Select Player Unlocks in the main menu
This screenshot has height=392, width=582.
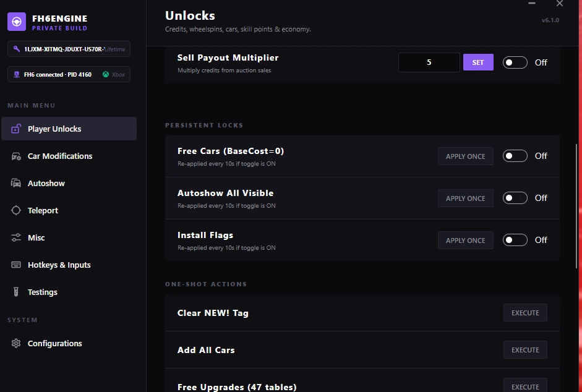69,129
